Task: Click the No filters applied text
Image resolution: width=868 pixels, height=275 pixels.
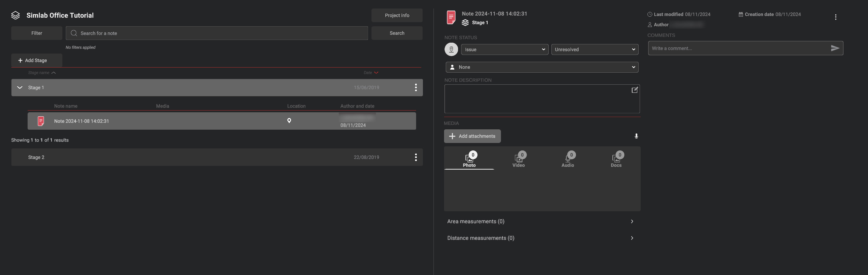Action: coord(80,47)
